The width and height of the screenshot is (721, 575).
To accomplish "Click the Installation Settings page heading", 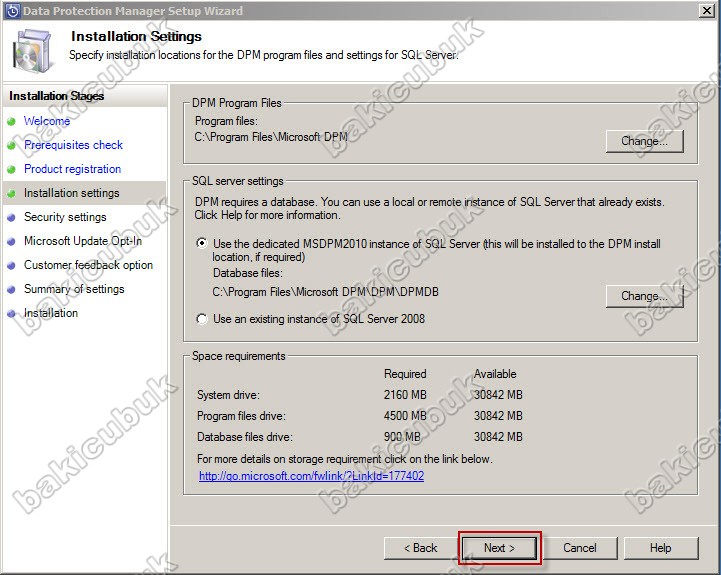I will click(136, 36).
